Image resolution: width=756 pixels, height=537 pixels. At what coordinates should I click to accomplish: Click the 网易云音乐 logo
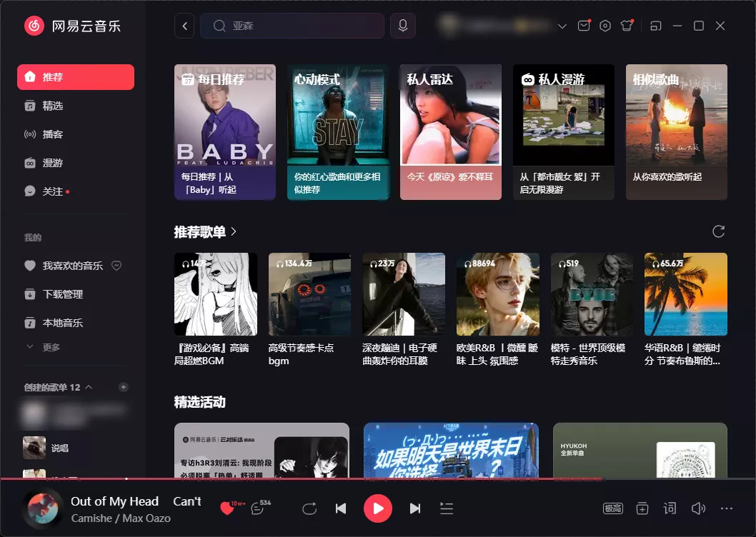pyautogui.click(x=72, y=26)
